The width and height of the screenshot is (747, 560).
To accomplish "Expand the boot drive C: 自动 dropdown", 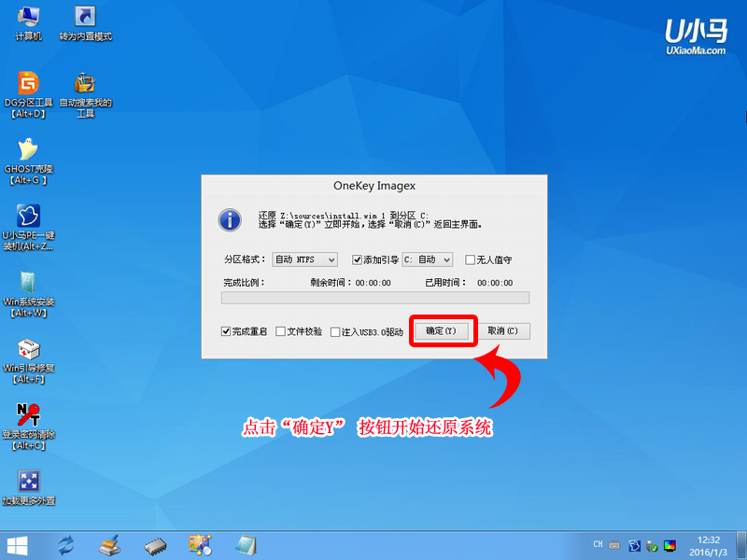I will (x=428, y=260).
